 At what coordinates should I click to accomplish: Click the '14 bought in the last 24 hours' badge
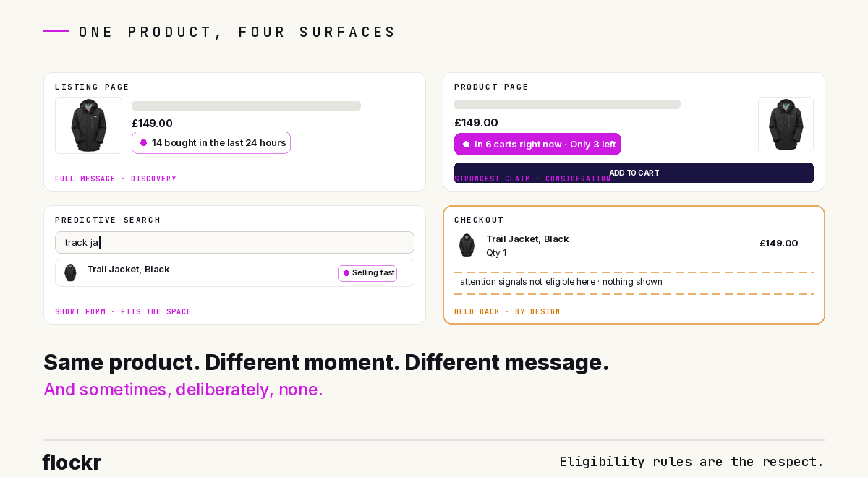(x=211, y=143)
